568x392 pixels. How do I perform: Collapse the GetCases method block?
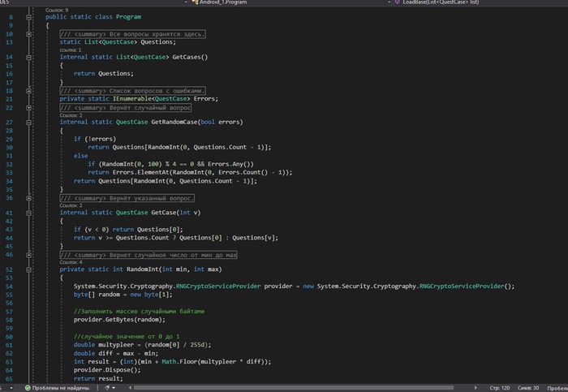[30, 57]
